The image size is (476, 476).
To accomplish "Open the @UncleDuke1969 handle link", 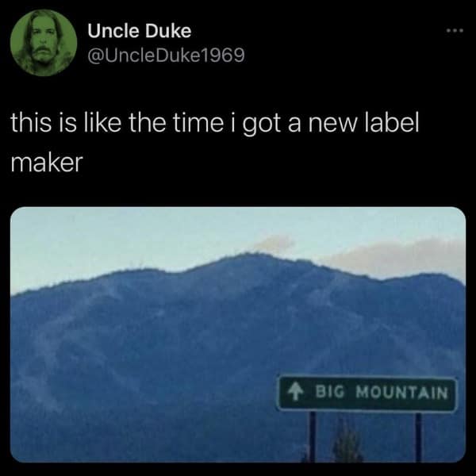I will [166, 55].
